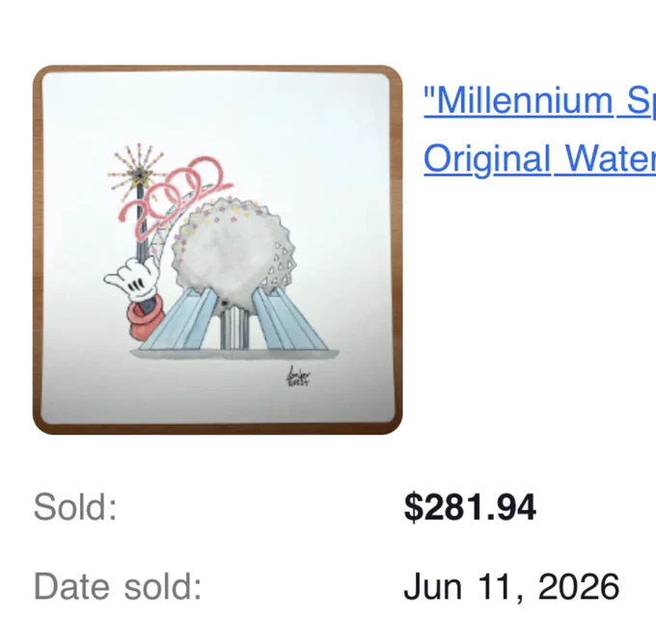Open the Millennium Spaceship Earth listing thumbnail
Screen dimensions: 656x644
(x=218, y=250)
